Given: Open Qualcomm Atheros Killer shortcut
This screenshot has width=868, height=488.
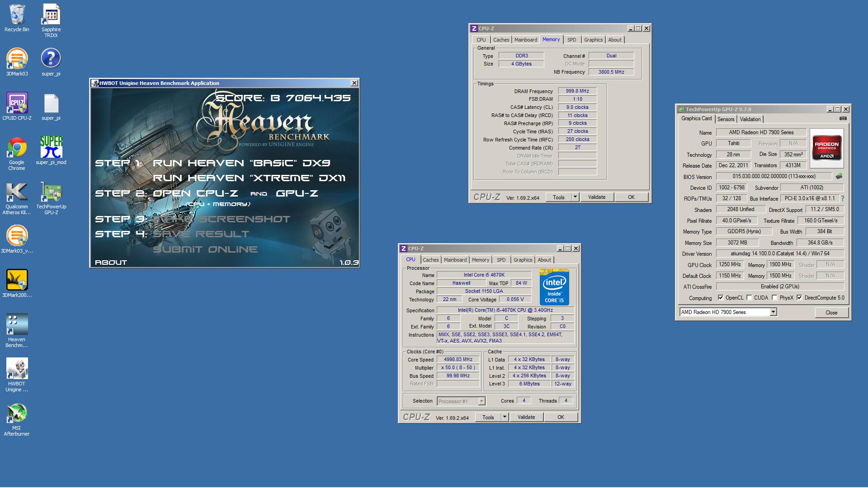Looking at the screenshot, I should pos(17,198).
